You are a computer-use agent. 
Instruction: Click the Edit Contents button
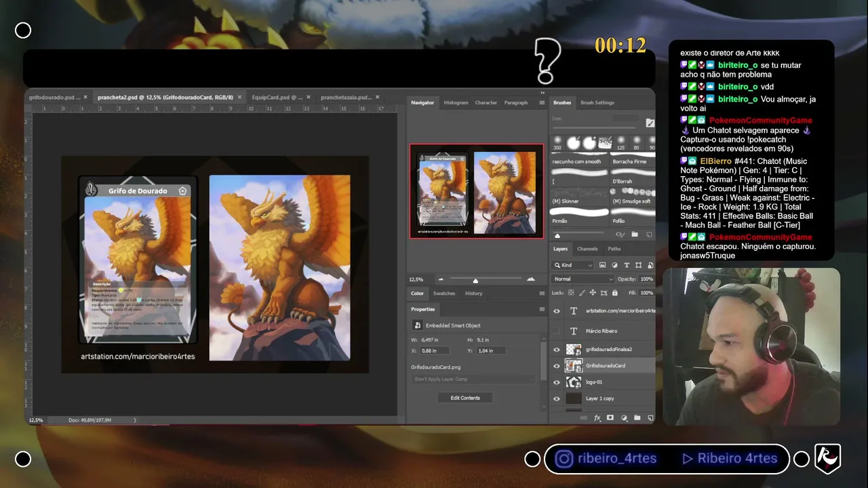(465, 398)
